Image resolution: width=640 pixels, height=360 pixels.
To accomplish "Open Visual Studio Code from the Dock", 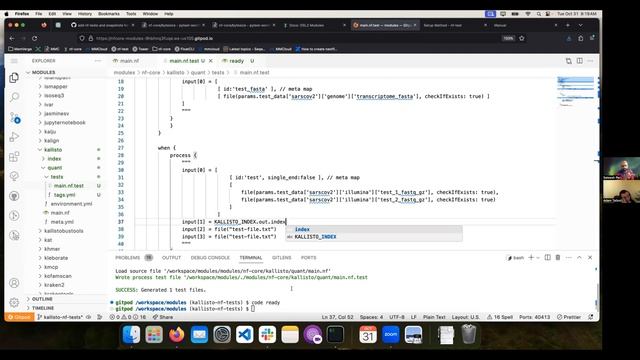I will click(x=244, y=335).
